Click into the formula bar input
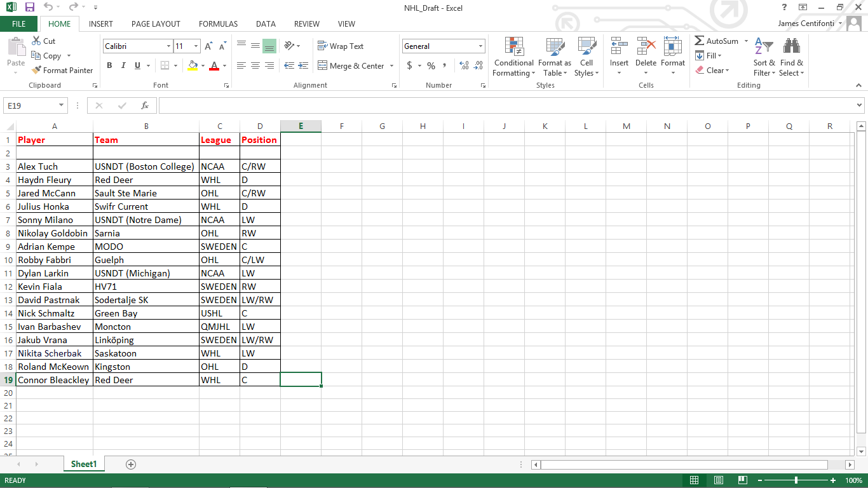The image size is (868, 488). [506, 105]
